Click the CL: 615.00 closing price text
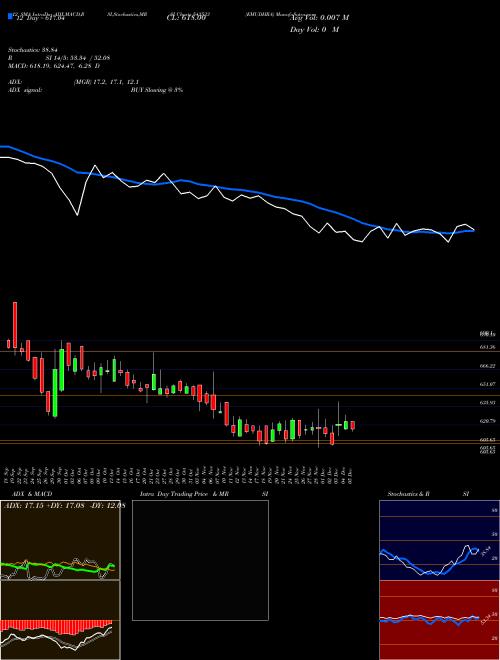Screen dimensions: 500x660 pos(185,18)
